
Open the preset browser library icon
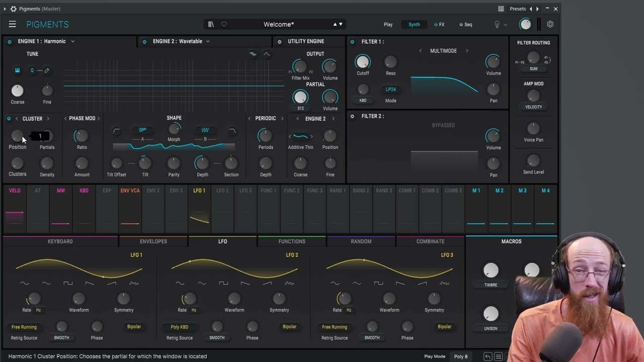211,24
